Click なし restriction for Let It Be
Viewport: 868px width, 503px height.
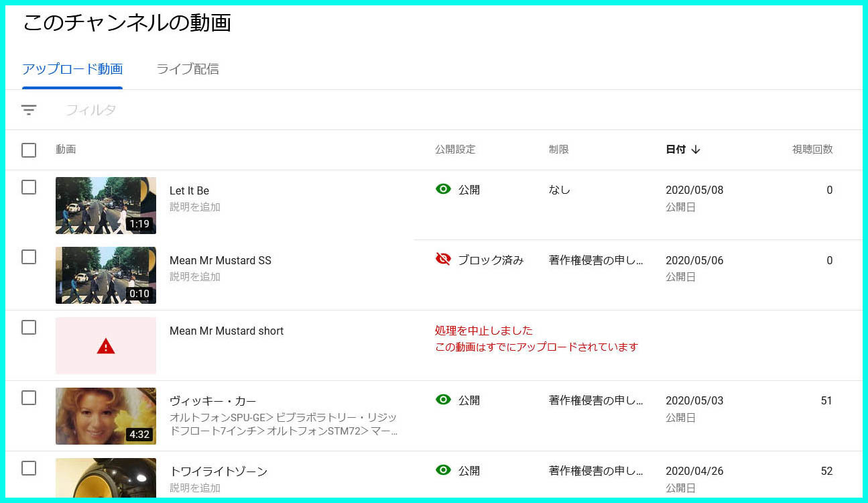[560, 190]
